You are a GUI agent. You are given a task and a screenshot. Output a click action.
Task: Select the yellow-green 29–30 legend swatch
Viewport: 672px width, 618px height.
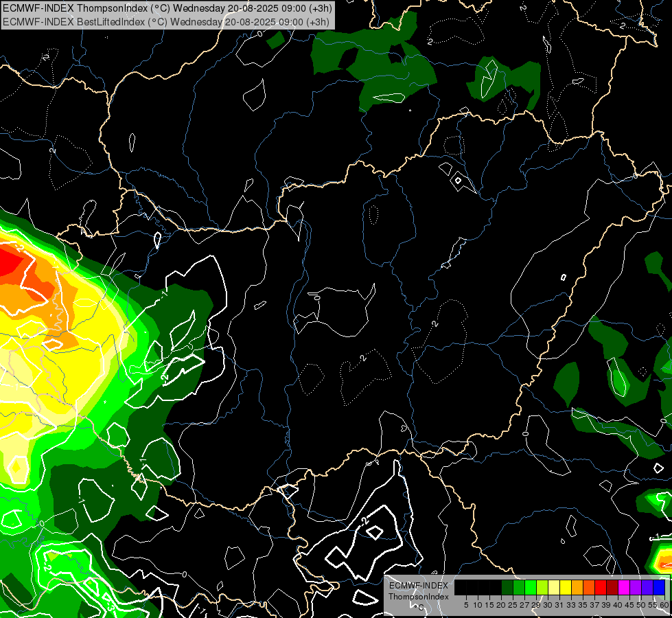542,587
